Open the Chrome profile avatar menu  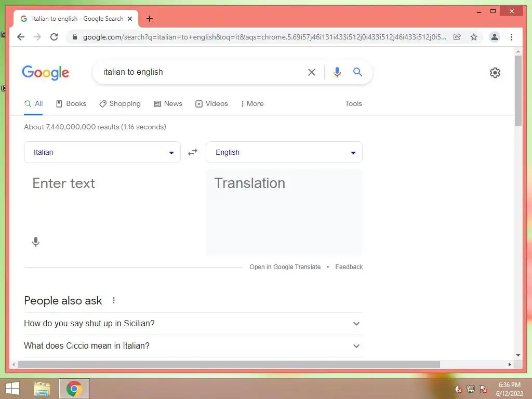click(x=495, y=37)
